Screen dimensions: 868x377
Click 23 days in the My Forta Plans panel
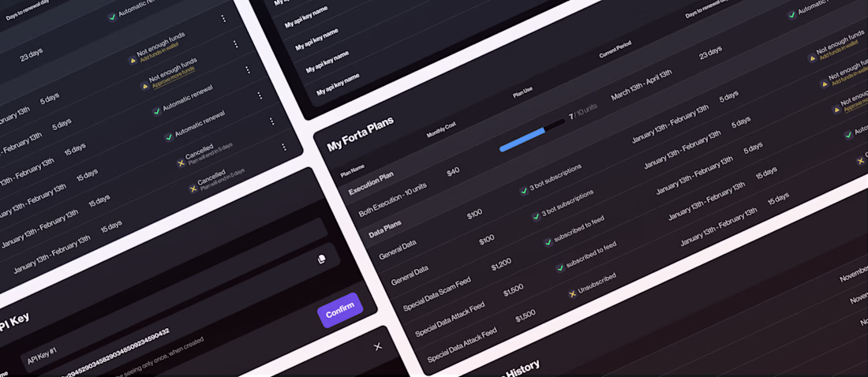tap(711, 54)
